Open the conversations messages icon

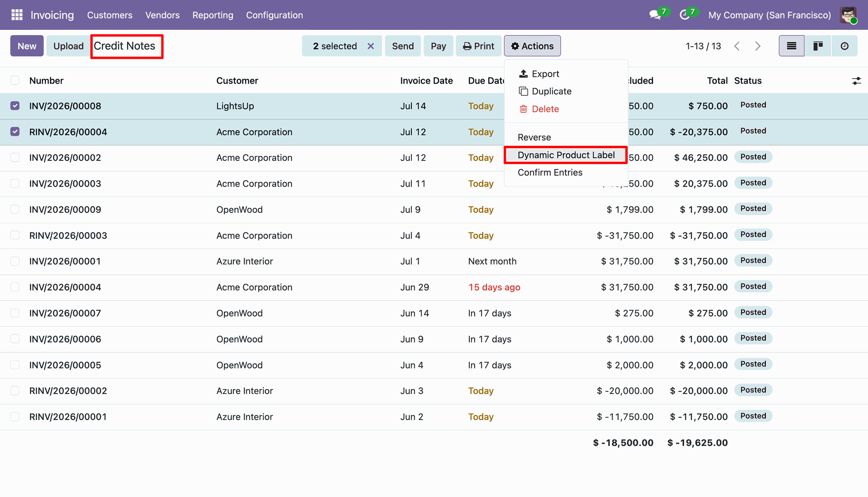(x=655, y=15)
